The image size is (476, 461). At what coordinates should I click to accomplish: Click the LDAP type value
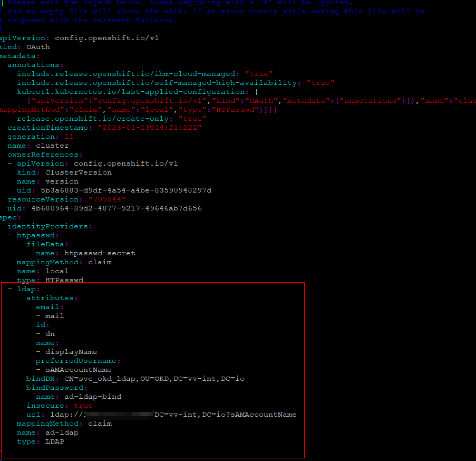coord(54,441)
